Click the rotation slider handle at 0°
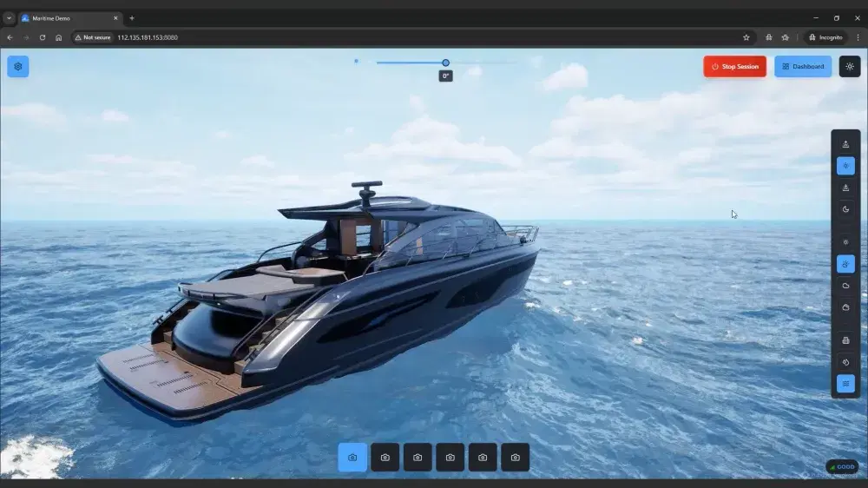Viewport: 868px width, 488px height. pyautogui.click(x=445, y=63)
